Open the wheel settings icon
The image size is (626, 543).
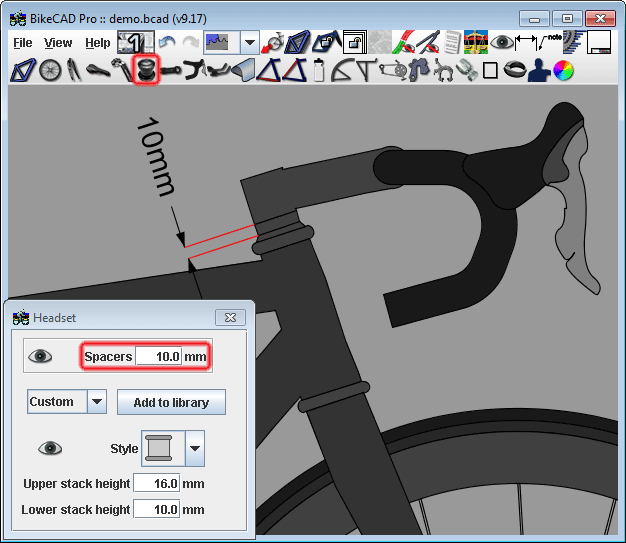click(x=50, y=71)
